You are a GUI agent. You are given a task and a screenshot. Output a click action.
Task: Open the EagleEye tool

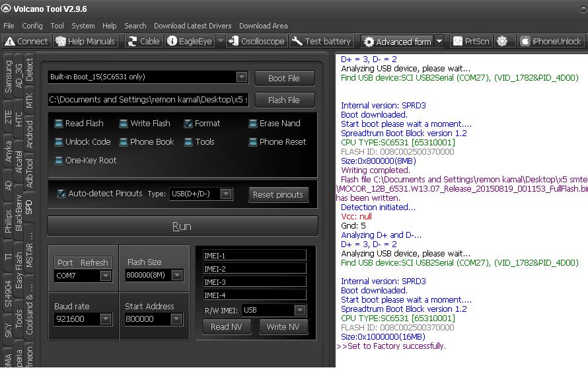[x=190, y=41]
